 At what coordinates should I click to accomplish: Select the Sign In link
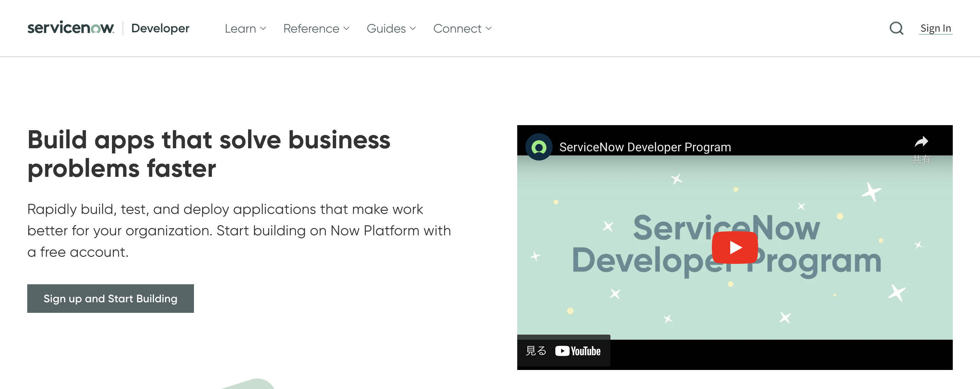click(936, 28)
